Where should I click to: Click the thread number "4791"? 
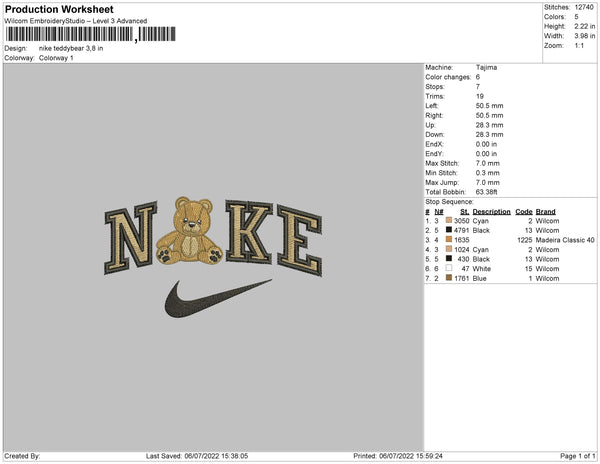pos(461,230)
